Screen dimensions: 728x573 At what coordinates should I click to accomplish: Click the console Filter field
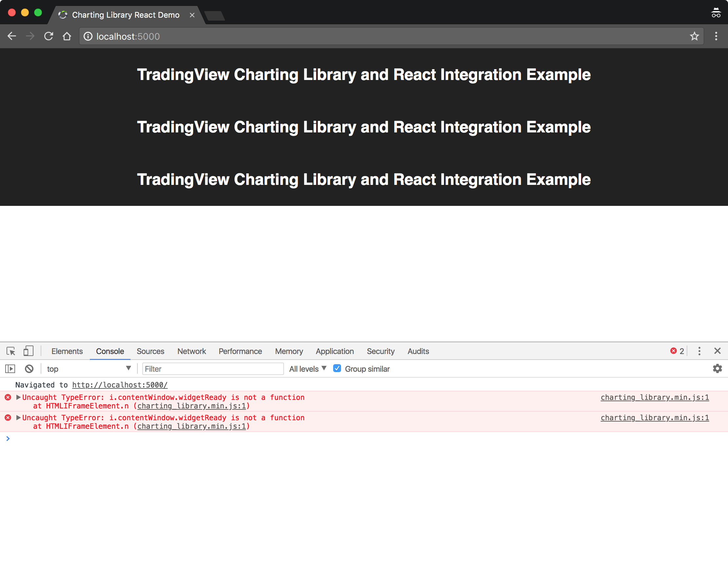[213, 369]
